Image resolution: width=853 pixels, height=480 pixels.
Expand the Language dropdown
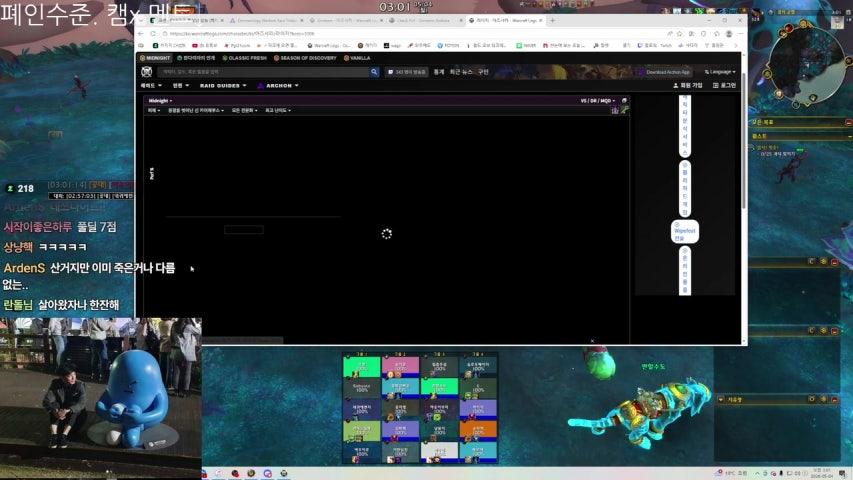click(x=720, y=72)
